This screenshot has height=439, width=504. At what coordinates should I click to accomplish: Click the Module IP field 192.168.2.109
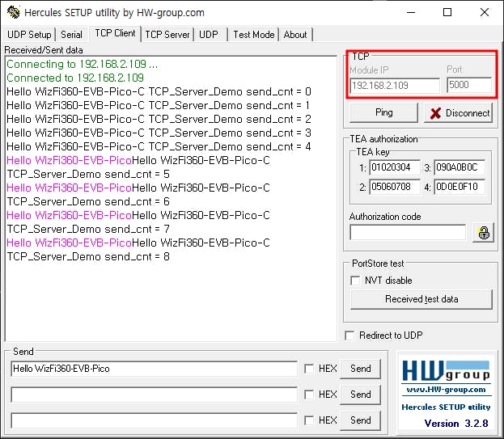[395, 86]
